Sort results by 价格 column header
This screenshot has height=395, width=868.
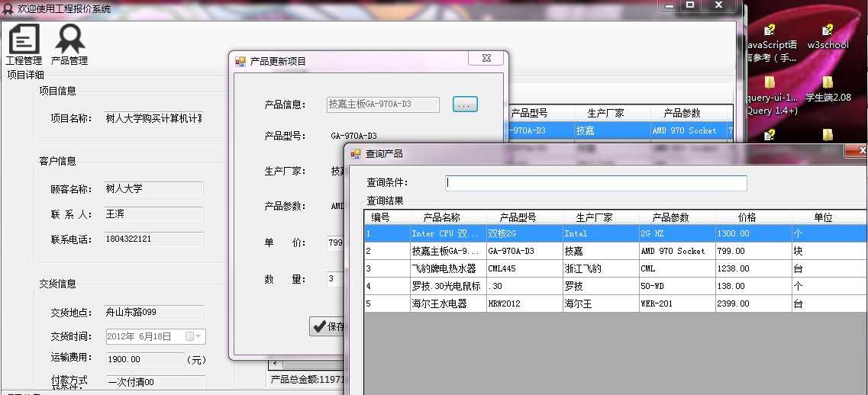coord(754,217)
